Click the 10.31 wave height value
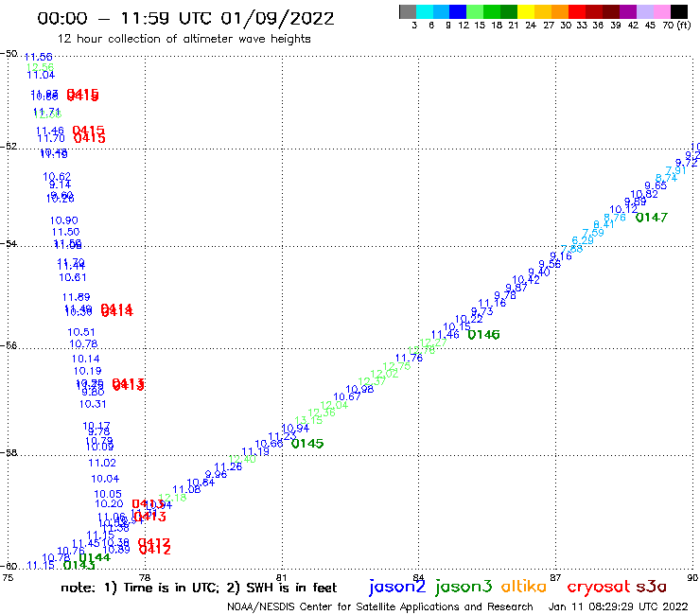700x615 pixels. point(93,404)
